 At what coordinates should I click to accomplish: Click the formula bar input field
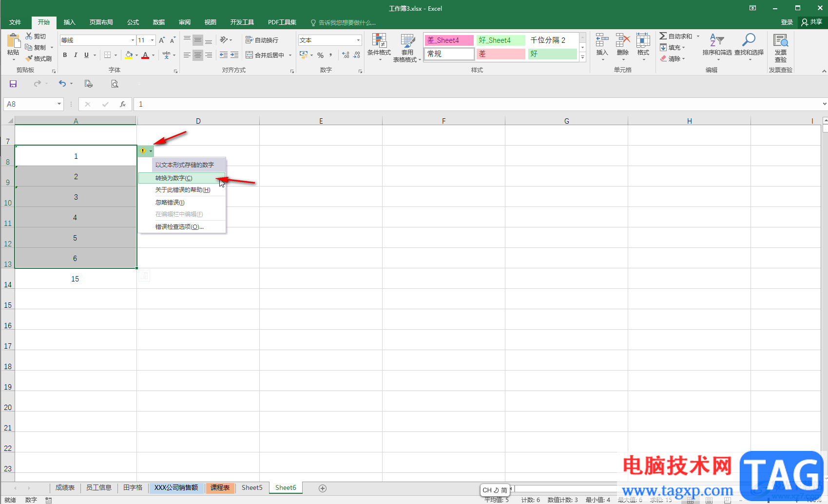tap(478, 104)
